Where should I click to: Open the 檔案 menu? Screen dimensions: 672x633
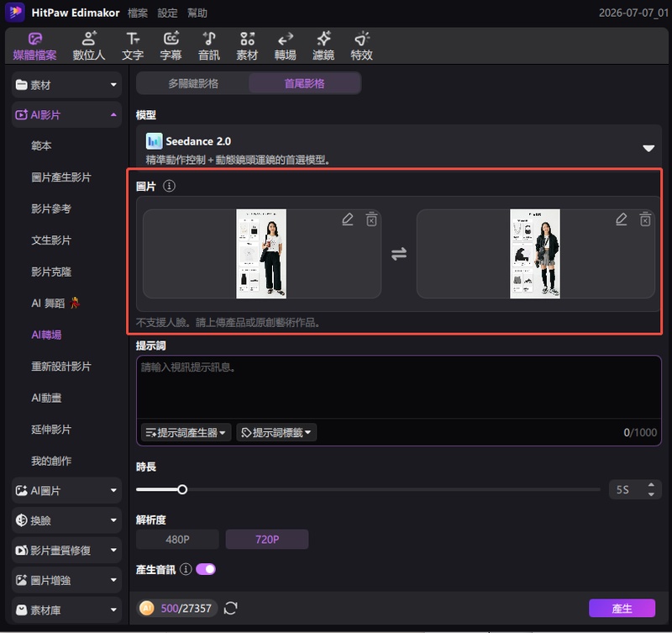(x=138, y=13)
